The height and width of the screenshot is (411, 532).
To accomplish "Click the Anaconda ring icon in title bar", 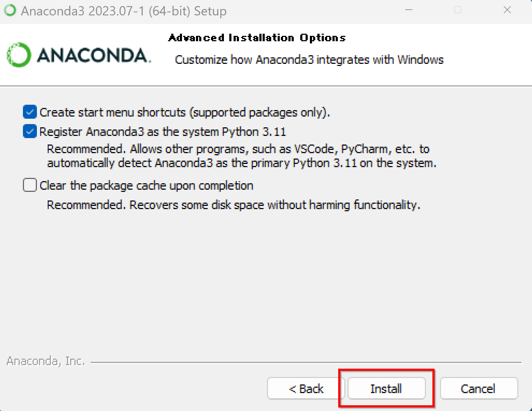I will coord(10,10).
